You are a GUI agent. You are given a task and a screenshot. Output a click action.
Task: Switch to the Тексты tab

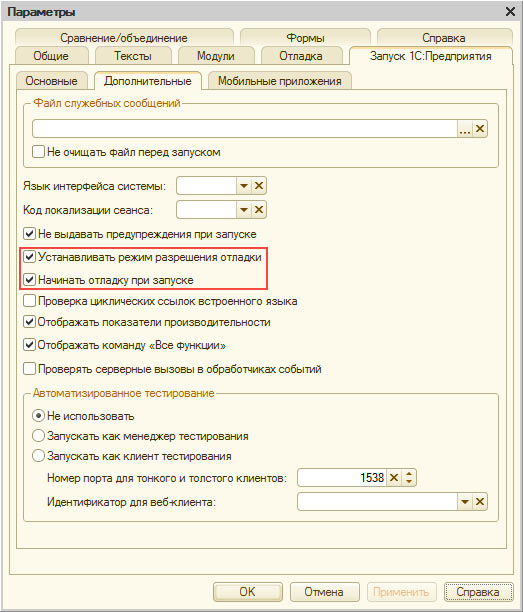pyautogui.click(x=133, y=56)
